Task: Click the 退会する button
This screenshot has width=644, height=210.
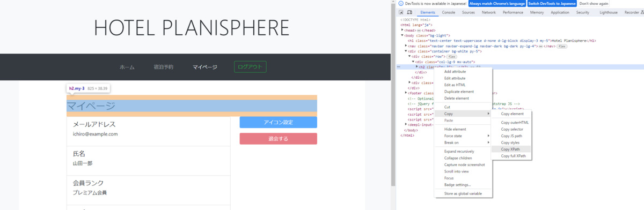Action: [x=278, y=139]
